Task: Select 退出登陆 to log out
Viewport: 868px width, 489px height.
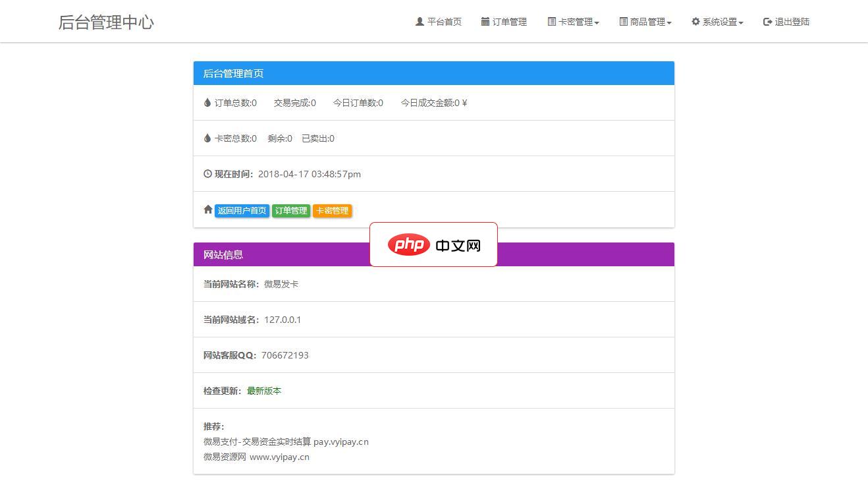Action: pos(786,22)
